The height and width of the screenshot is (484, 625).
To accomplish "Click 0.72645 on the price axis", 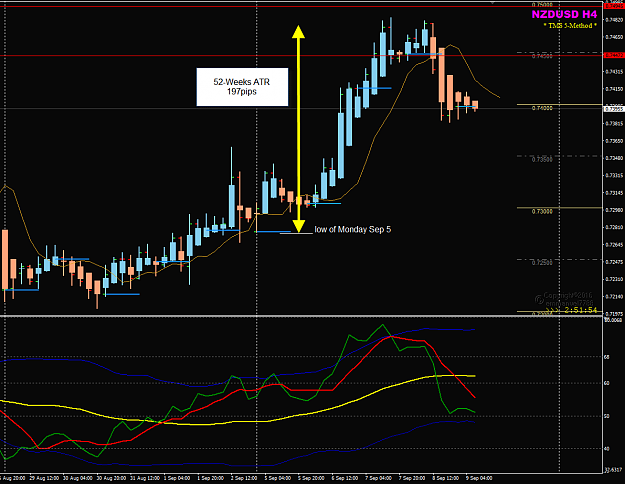I will click(614, 245).
